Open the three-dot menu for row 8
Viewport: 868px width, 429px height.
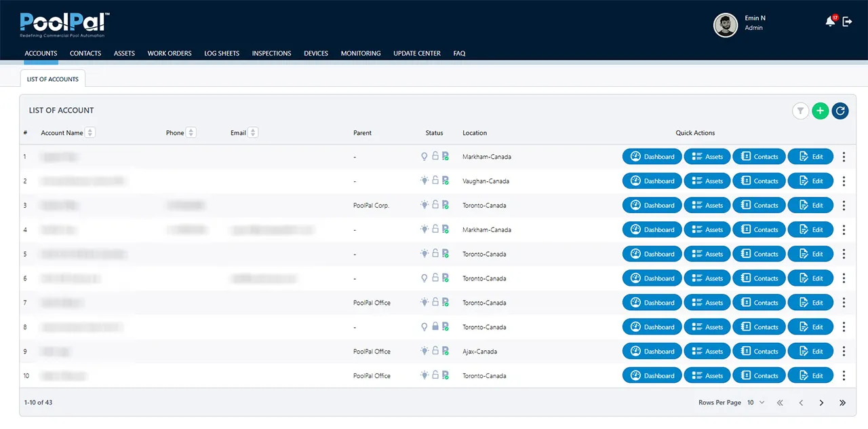[844, 327]
